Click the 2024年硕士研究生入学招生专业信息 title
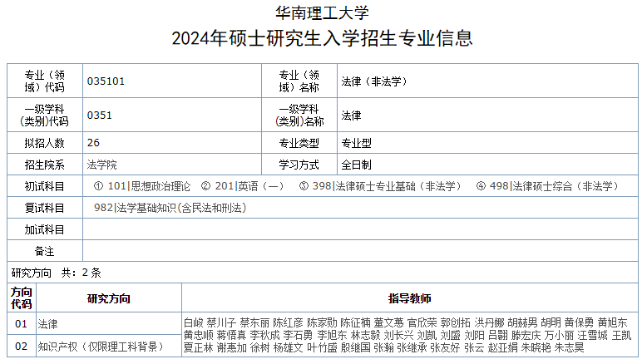 click(322, 38)
